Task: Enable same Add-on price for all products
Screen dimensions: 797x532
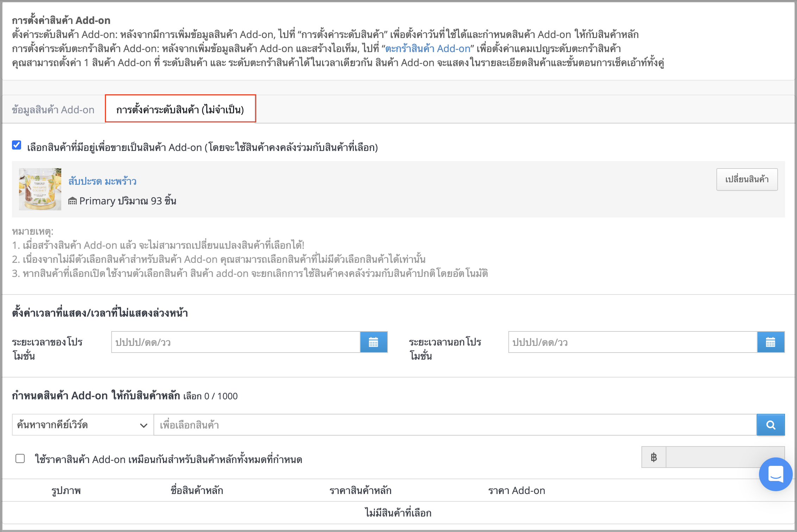Action: point(20,458)
